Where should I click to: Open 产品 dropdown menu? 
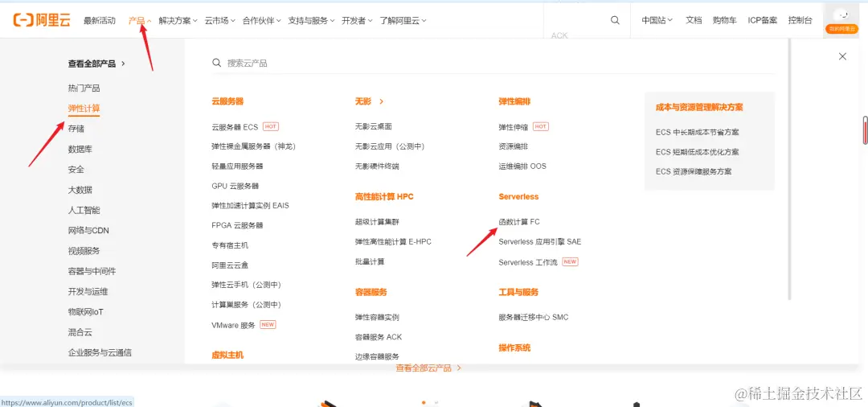[140, 20]
